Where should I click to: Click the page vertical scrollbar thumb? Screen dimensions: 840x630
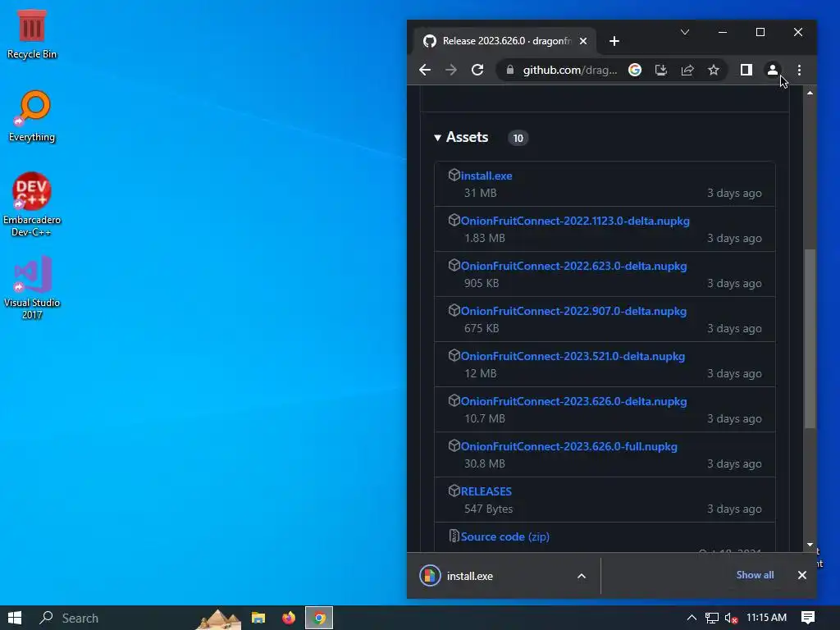click(x=810, y=339)
